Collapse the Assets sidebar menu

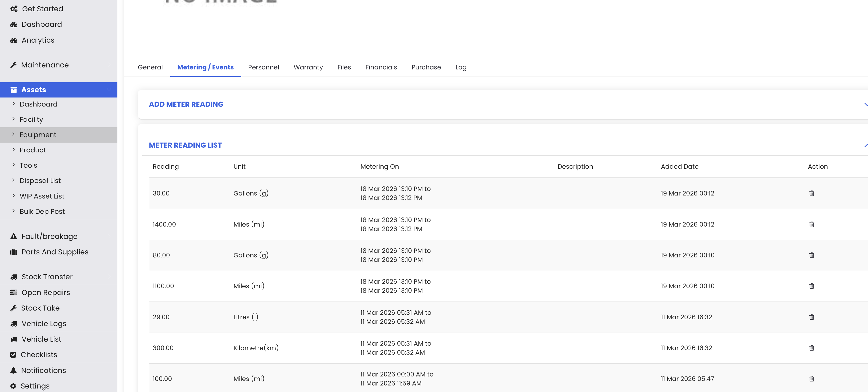(x=109, y=89)
